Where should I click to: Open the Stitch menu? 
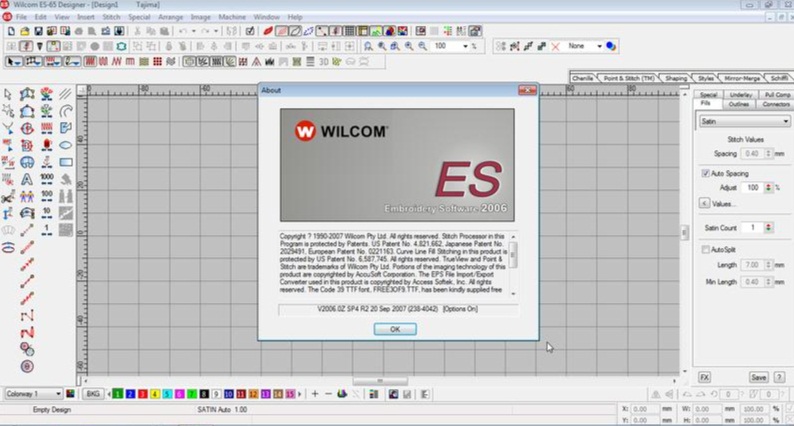(111, 17)
